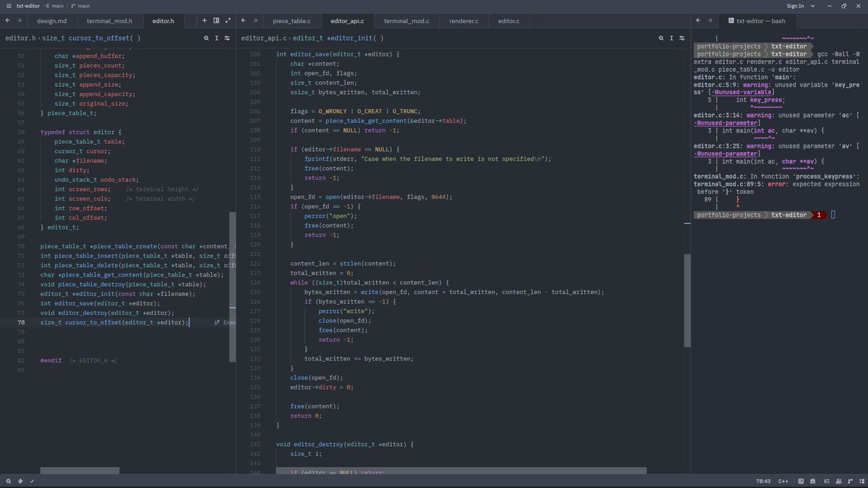This screenshot has height=488, width=868.
Task: Click 'typedef struct editor {' in editor.h
Action: click(x=82, y=132)
